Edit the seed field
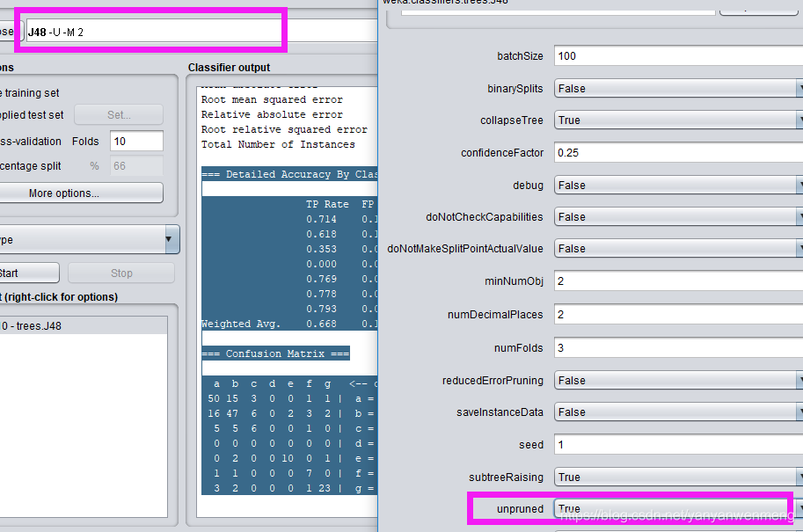This screenshot has height=532, width=803. tap(679, 444)
